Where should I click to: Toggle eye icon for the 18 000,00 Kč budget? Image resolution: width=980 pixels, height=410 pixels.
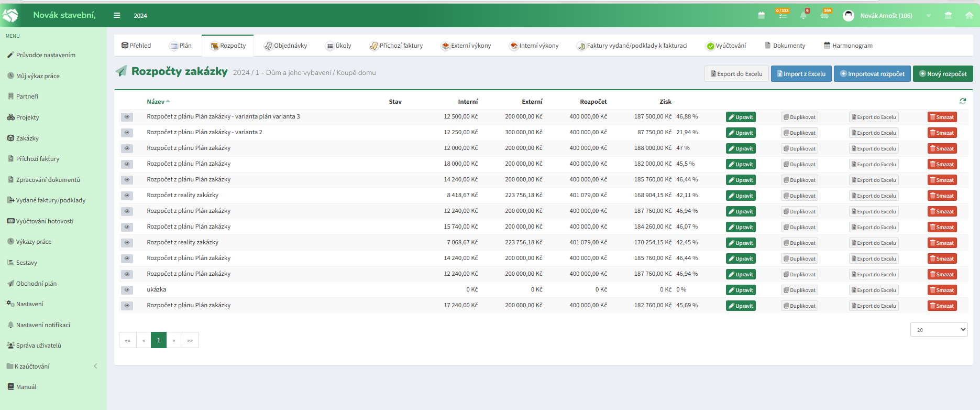click(x=127, y=164)
